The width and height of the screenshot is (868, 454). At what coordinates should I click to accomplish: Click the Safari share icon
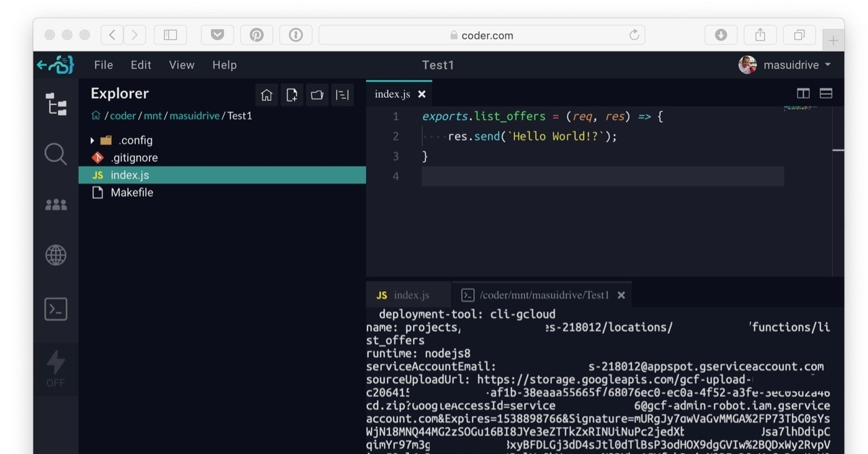point(760,35)
